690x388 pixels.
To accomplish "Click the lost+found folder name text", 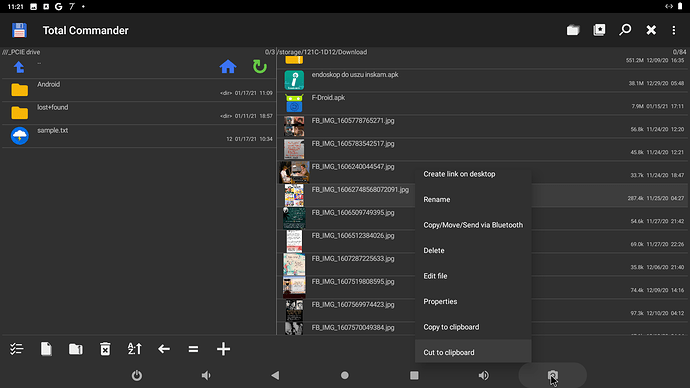I will point(52,107).
